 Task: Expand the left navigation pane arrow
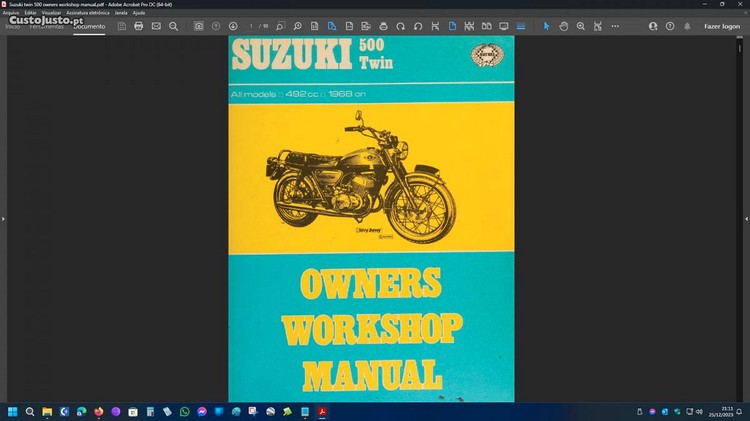click(4, 218)
